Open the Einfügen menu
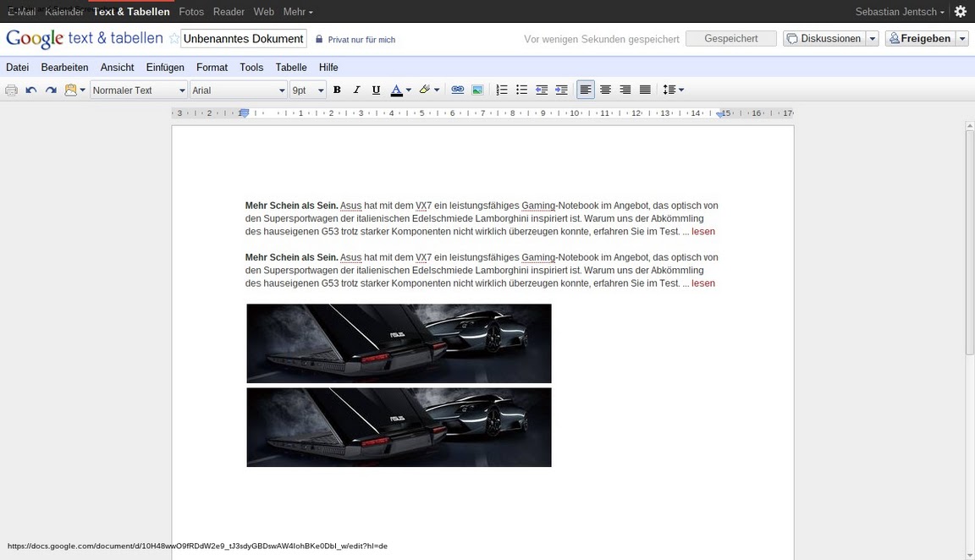The width and height of the screenshot is (975, 560). coord(164,67)
